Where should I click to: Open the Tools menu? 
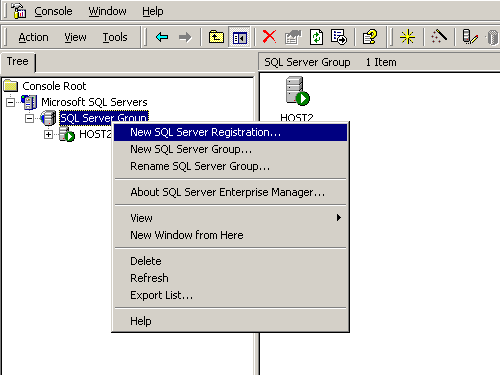pos(115,37)
